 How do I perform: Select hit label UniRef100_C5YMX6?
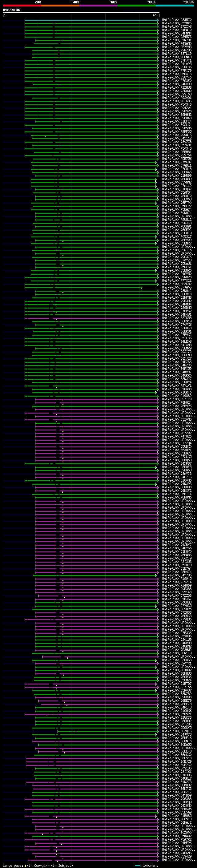(x=177, y=23)
